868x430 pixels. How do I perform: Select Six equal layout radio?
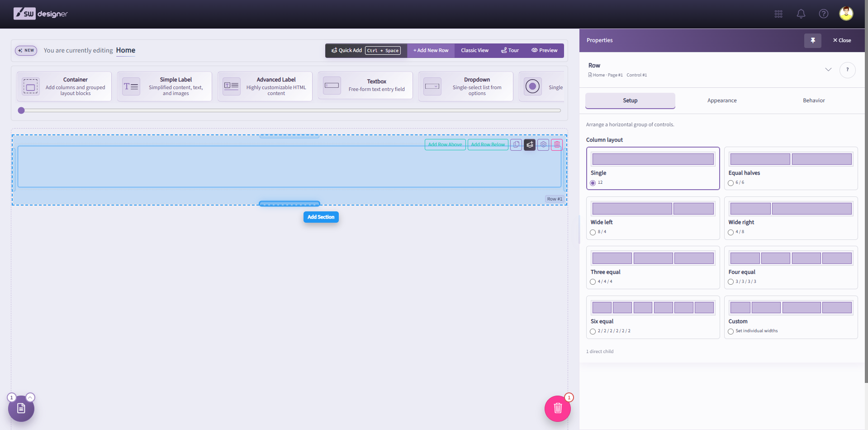tap(593, 331)
